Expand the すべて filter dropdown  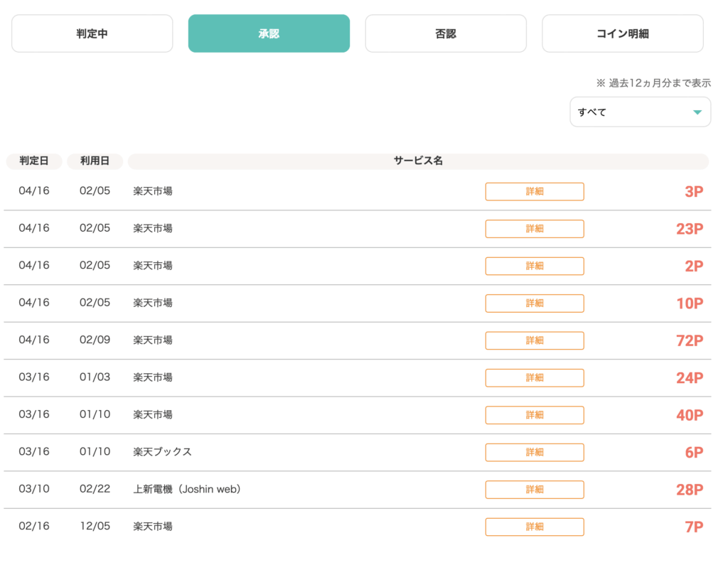tap(640, 112)
